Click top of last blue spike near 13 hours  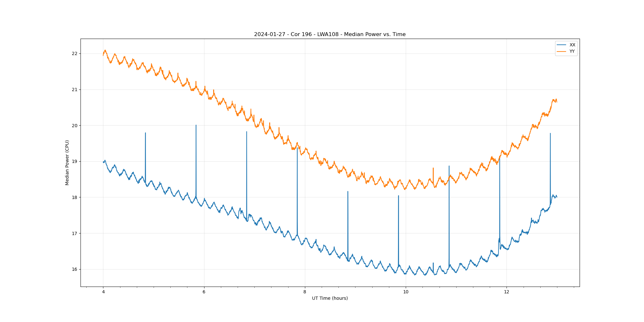(550, 133)
